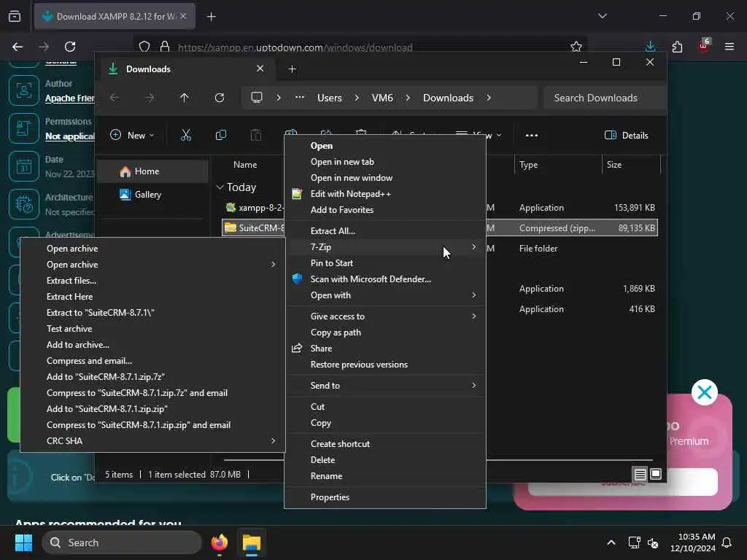Open the Firefox hamburger menu
The height and width of the screenshot is (560, 747).
[729, 47]
